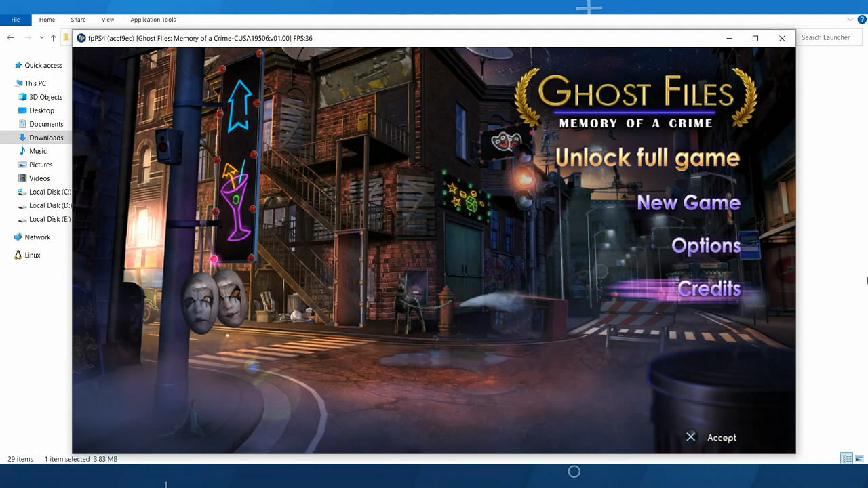Expand the ribbon with the chevron arrow
Image resolution: width=868 pixels, height=488 pixels.
(850, 20)
